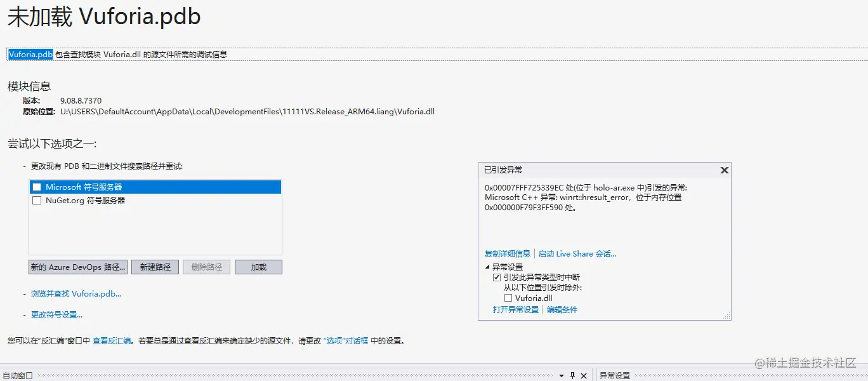Click the 尝试以下选项之一 heading
This screenshot has width=868, height=381.
[52, 144]
